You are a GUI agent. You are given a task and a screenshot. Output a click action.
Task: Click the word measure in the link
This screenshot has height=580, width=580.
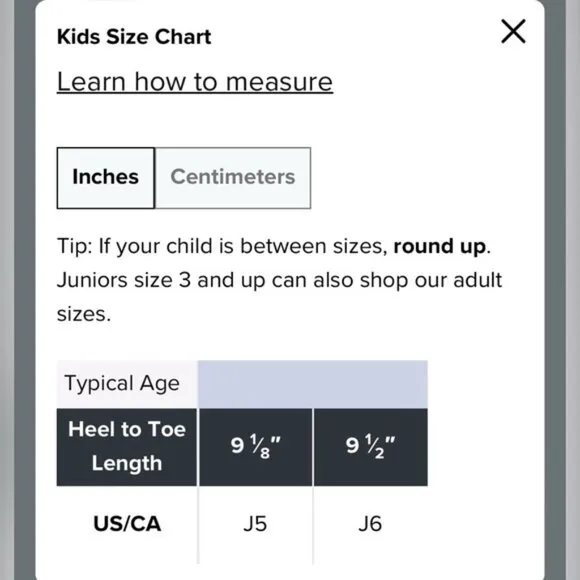[x=279, y=82]
